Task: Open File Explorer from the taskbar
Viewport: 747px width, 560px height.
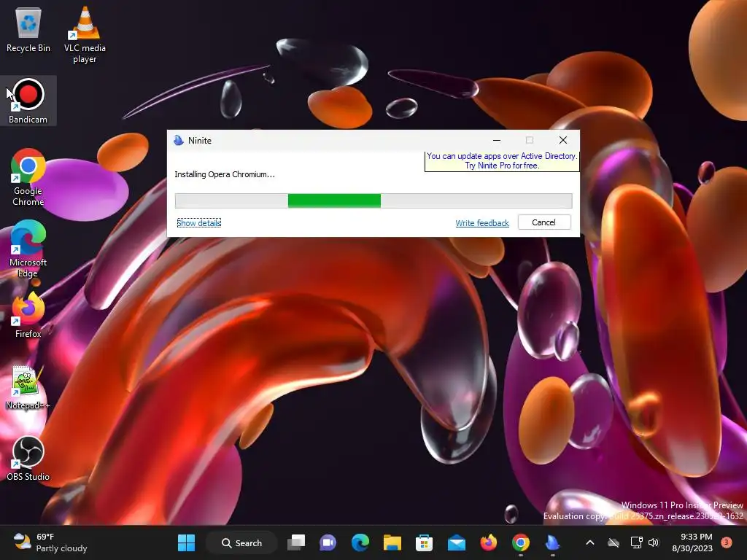Action: point(392,542)
